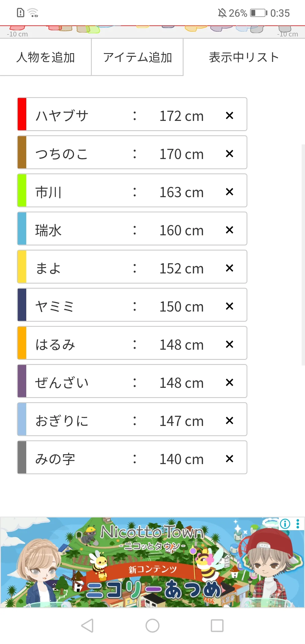Remove 市川 from the list
This screenshot has width=305, height=644.
click(230, 192)
